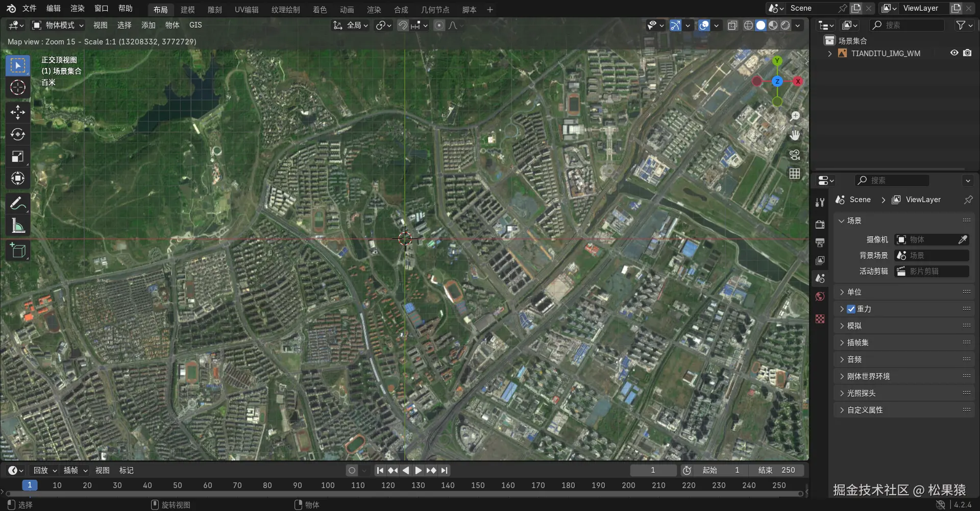
Task: Jump to timeline start frame
Action: pyautogui.click(x=380, y=470)
